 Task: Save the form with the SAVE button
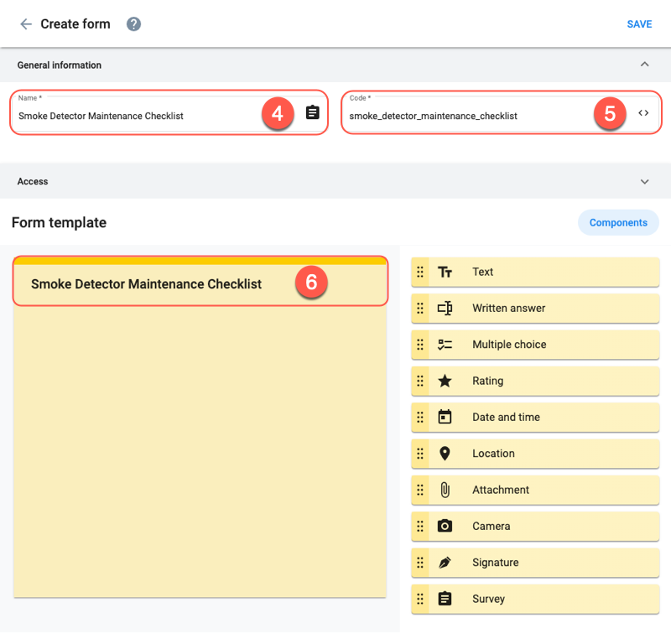tap(639, 24)
